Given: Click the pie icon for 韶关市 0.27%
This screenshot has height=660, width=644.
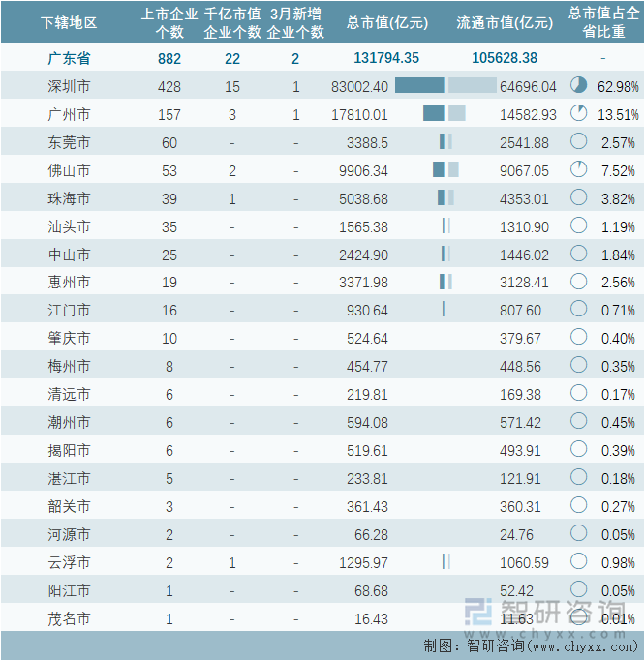Looking at the screenshot, I should click(579, 505).
